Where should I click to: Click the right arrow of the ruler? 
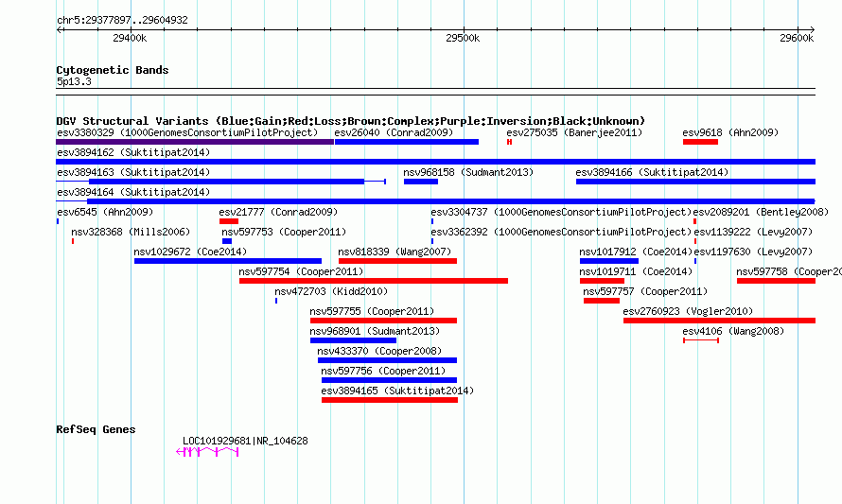point(813,30)
